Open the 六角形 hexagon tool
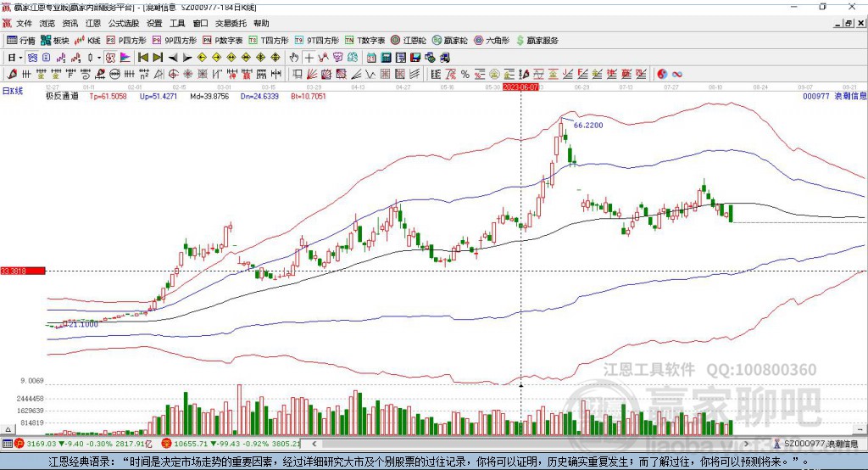Viewport: 868px width, 470px height. click(x=492, y=41)
